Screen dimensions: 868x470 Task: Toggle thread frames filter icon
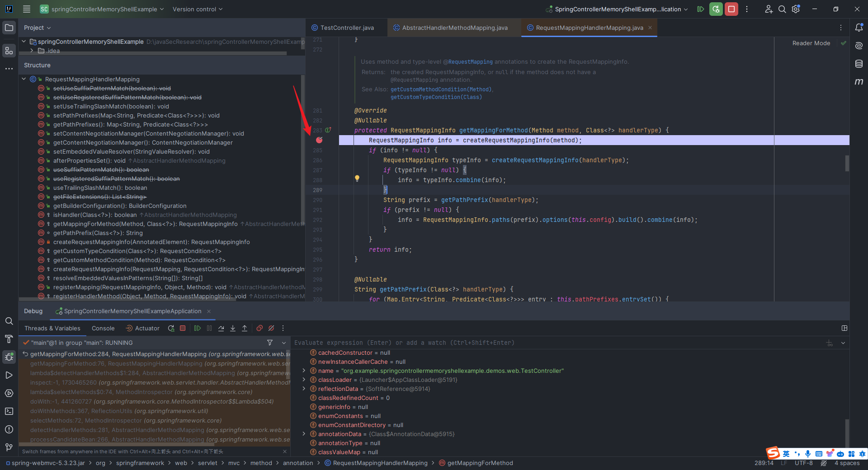pos(270,343)
